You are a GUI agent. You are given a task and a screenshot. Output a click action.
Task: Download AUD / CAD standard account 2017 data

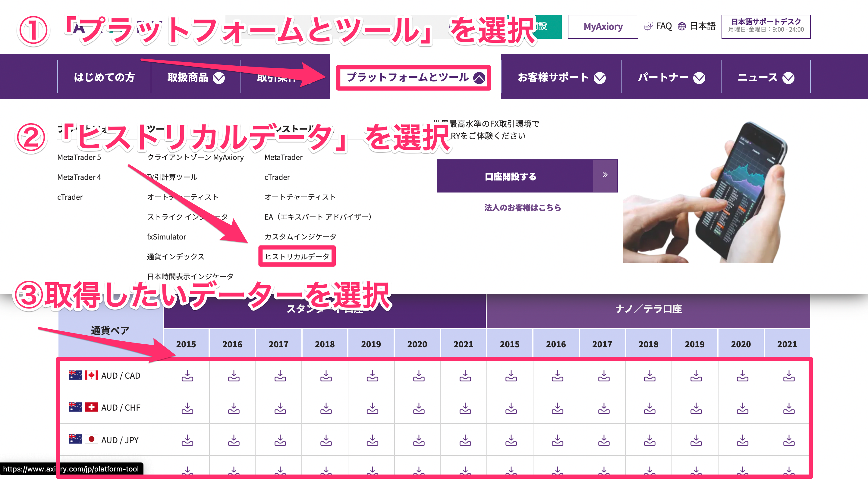tap(280, 376)
